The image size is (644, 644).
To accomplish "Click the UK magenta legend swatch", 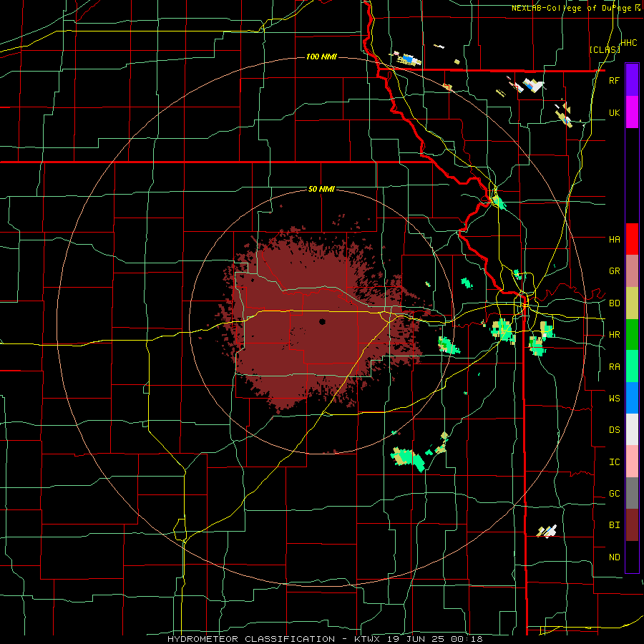I will 632,112.
